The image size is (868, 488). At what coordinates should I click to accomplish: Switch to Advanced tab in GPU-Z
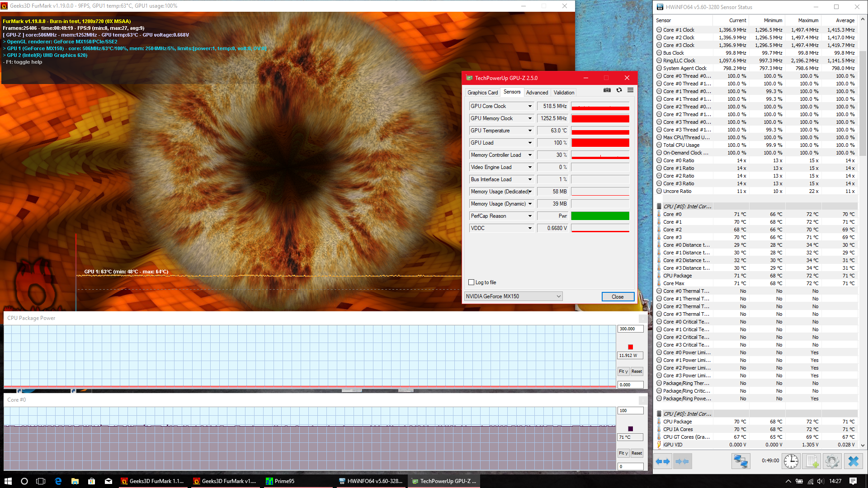[x=537, y=93]
